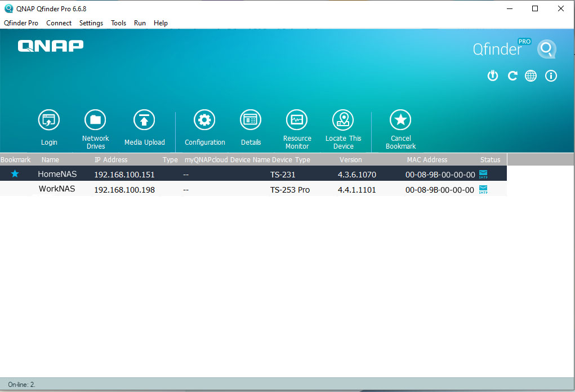Click the information icon
The height and width of the screenshot is (392, 575).
coord(551,76)
